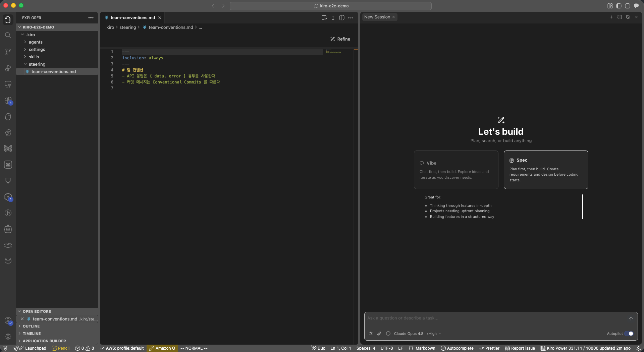644x352 pixels.
Task: Select the Spec mode card
Action: click(546, 170)
